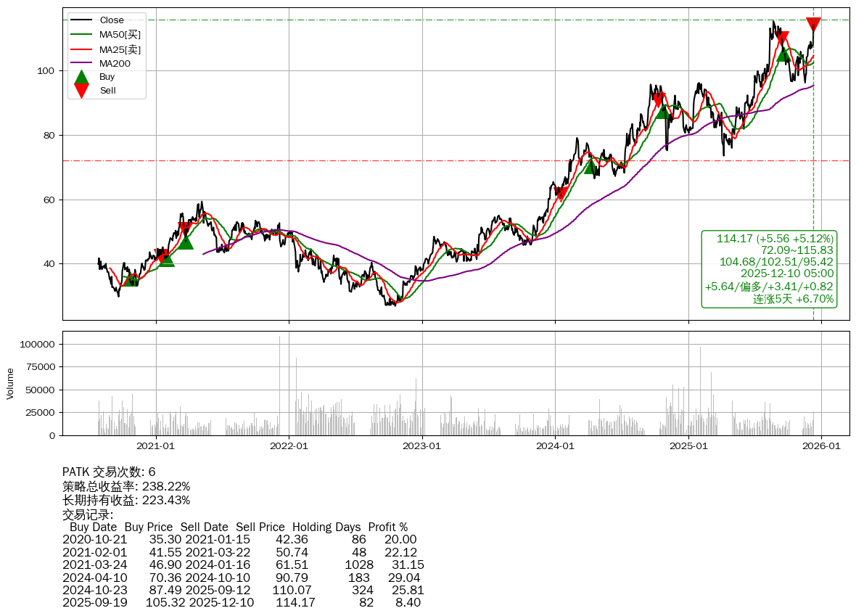Click the final sell marker at chart top-right
This screenshot has width=856, height=616.
(x=813, y=25)
